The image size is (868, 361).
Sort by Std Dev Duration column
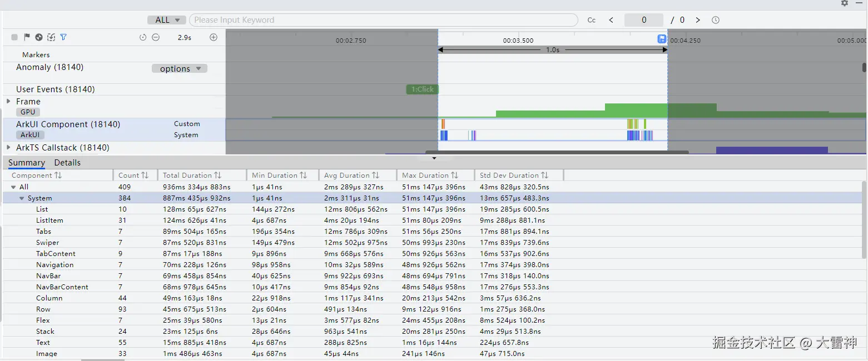pos(514,175)
